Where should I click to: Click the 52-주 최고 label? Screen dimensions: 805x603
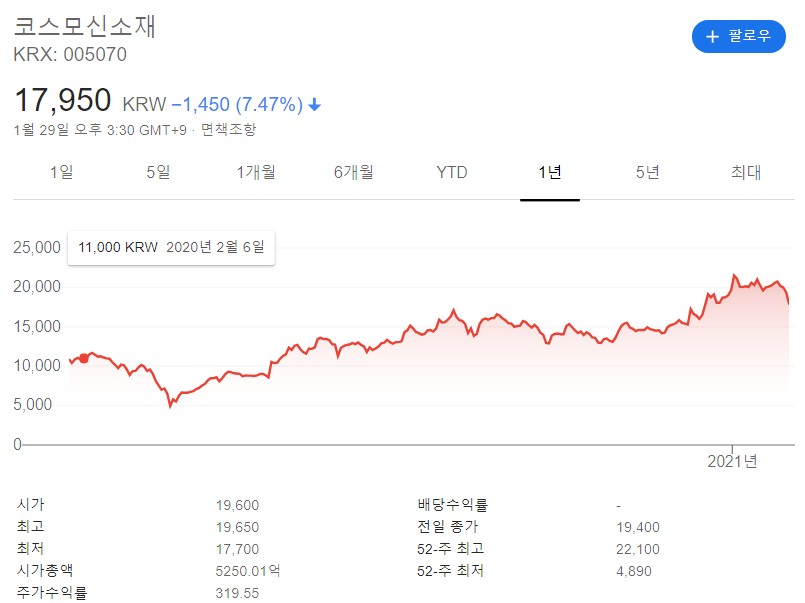coord(450,549)
